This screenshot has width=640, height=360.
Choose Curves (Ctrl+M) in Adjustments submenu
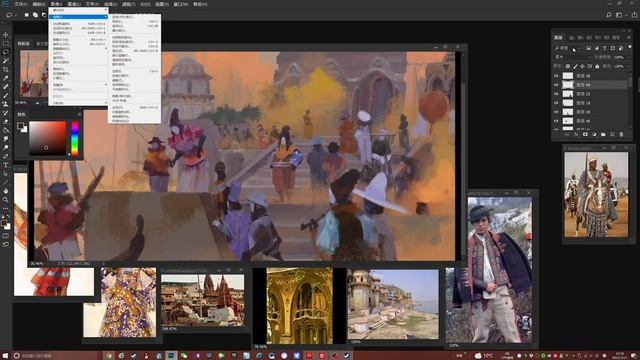click(x=135, y=26)
